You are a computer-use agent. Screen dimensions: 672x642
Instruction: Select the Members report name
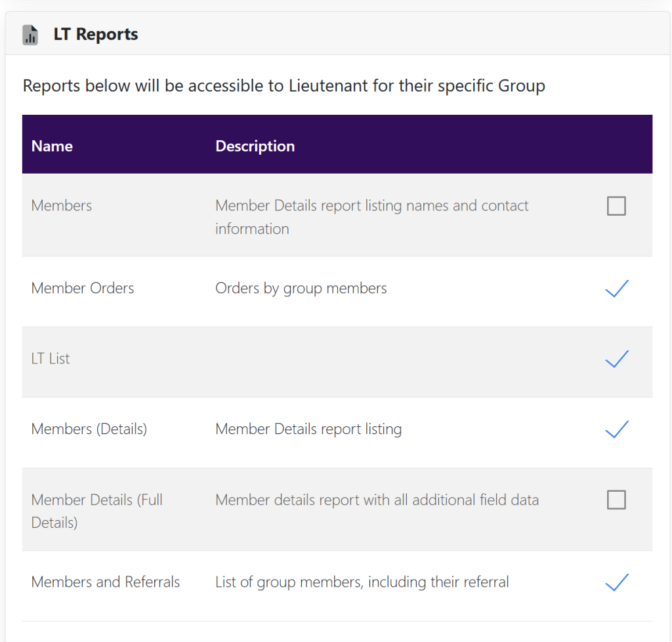(x=62, y=206)
